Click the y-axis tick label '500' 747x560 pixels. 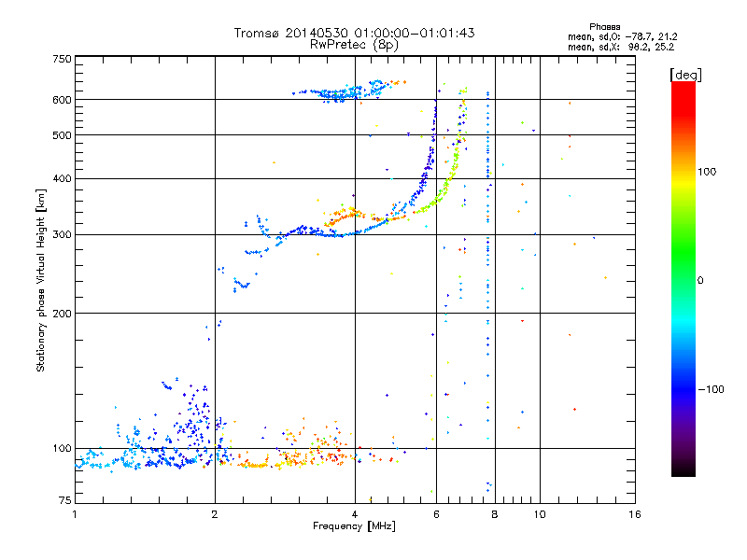(62, 135)
